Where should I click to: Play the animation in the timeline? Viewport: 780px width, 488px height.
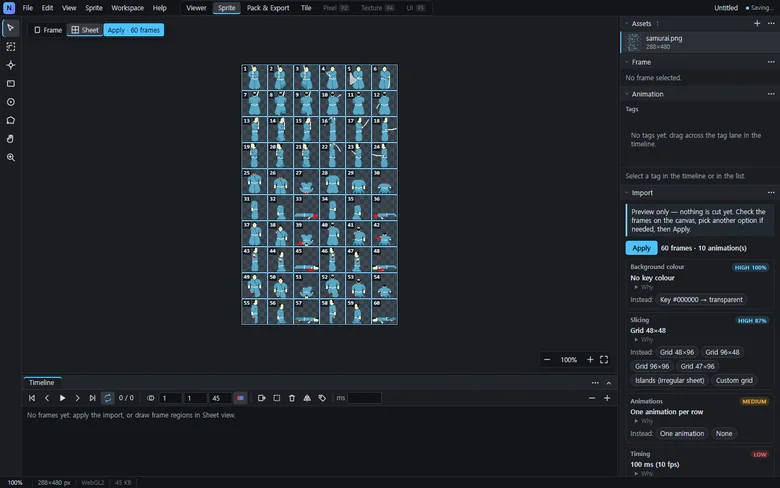pos(62,398)
